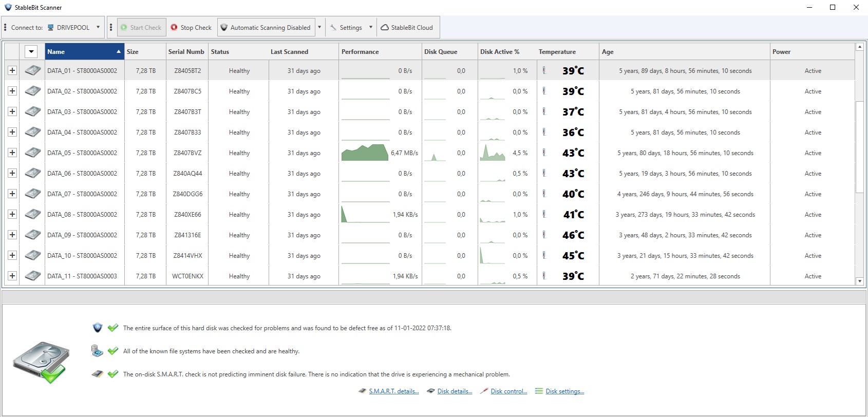Viewport: 868px width, 417px height.
Task: Open the column chooser dropdown in the header
Action: tap(31, 51)
